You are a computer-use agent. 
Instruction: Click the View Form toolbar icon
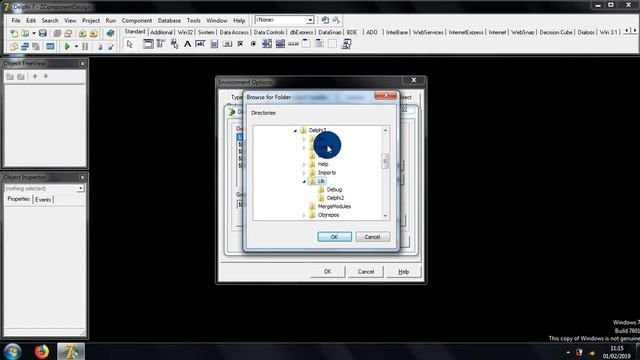(x=25, y=47)
